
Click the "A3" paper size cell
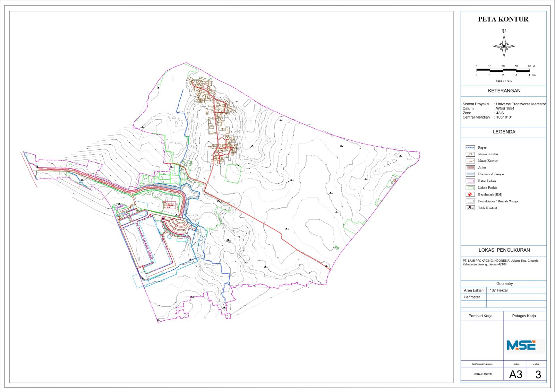515,374
